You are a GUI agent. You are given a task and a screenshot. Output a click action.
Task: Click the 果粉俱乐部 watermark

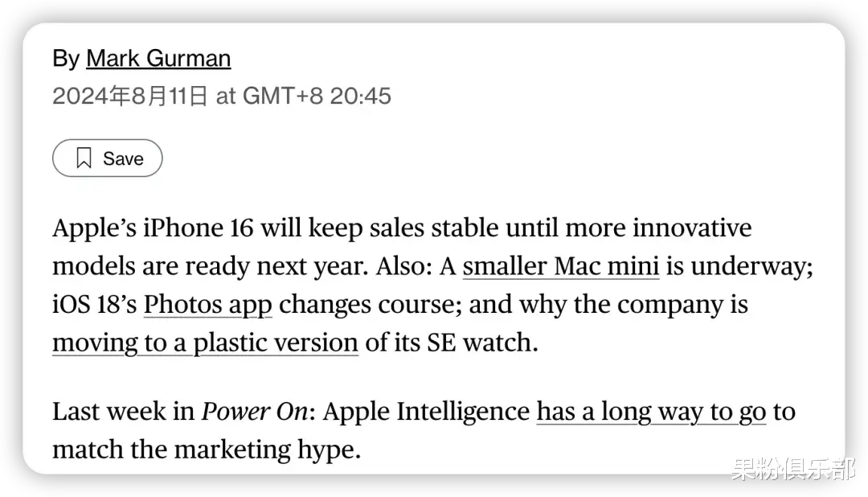point(792,470)
